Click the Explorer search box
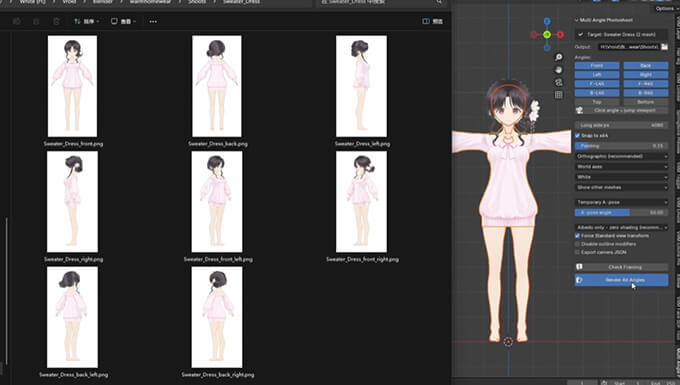The height and width of the screenshot is (385, 680). click(x=382, y=2)
